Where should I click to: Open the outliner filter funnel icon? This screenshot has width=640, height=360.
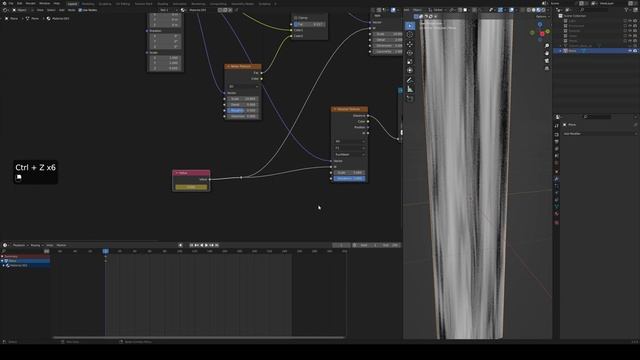[x=627, y=10]
